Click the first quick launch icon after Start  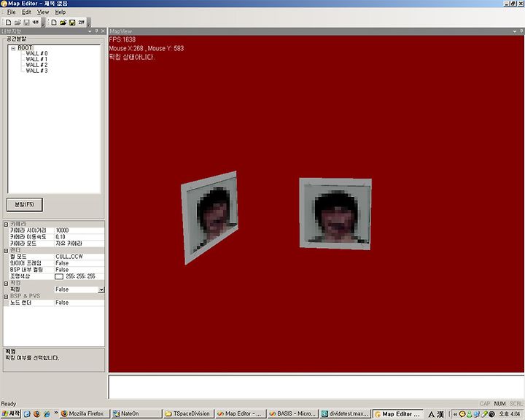point(27,414)
